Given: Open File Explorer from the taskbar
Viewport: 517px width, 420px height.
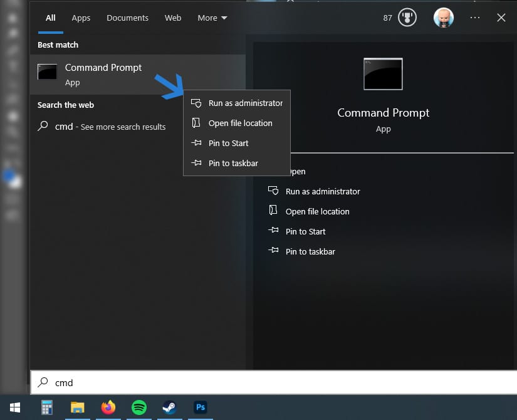Looking at the screenshot, I should pos(78,408).
